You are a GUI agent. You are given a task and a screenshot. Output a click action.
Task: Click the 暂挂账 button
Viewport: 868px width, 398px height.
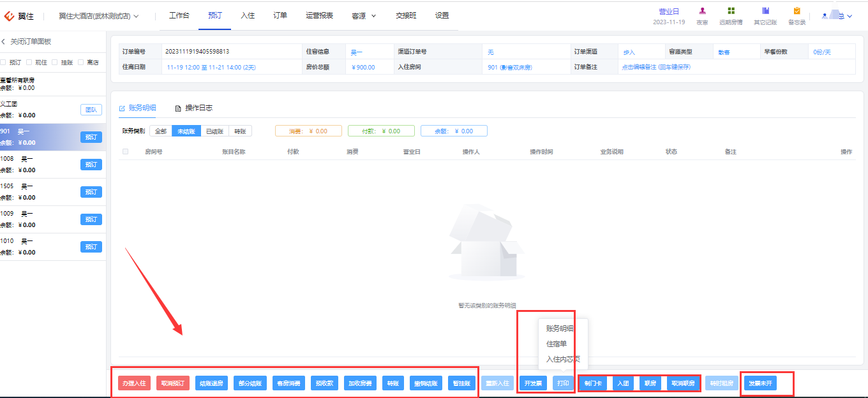(x=462, y=383)
